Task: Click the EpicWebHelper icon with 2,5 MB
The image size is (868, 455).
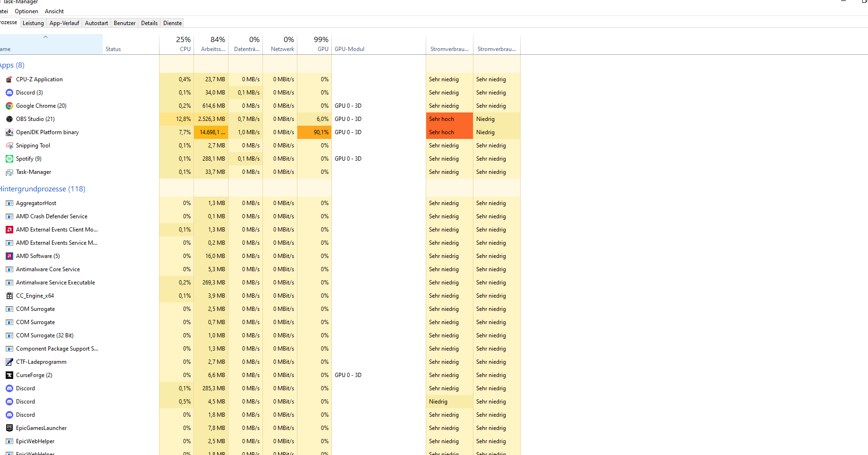Action: tap(9, 441)
